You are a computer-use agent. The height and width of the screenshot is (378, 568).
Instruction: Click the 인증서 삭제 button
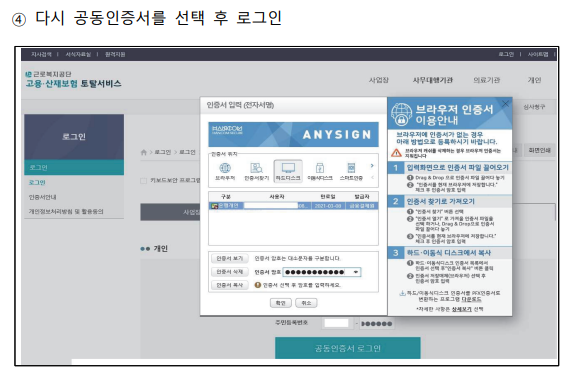(230, 272)
